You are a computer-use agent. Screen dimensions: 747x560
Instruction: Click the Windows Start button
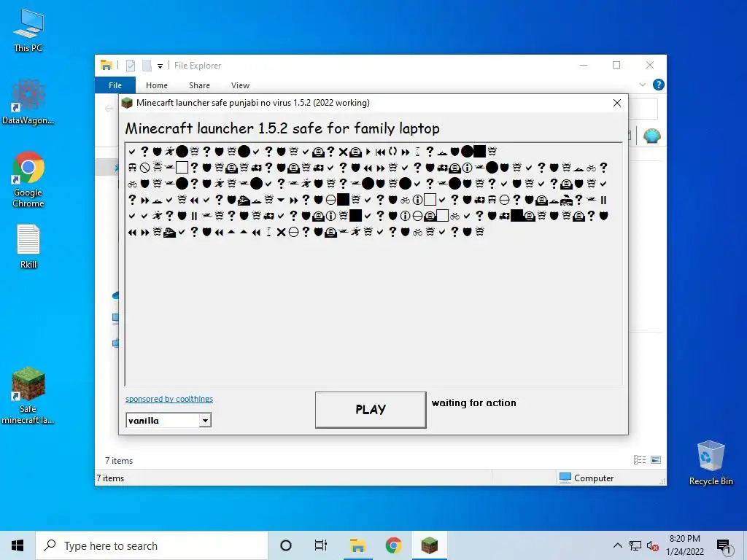(x=18, y=545)
